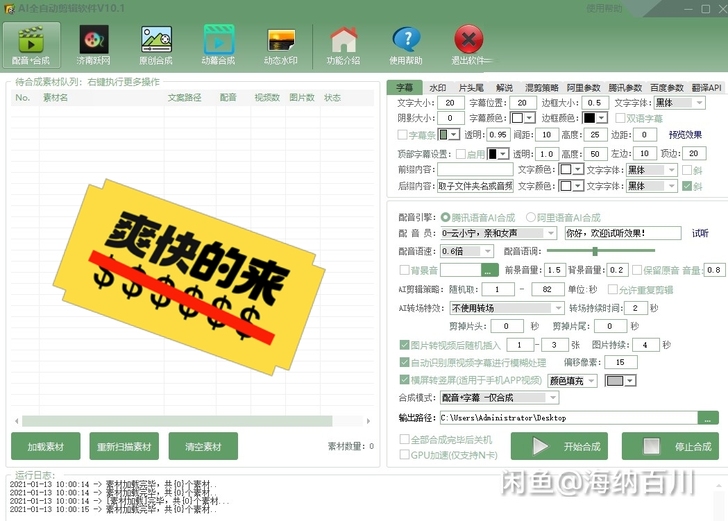Image resolution: width=728 pixels, height=521 pixels.
Task: Click the 输出路径 text field
Action: (x=569, y=418)
